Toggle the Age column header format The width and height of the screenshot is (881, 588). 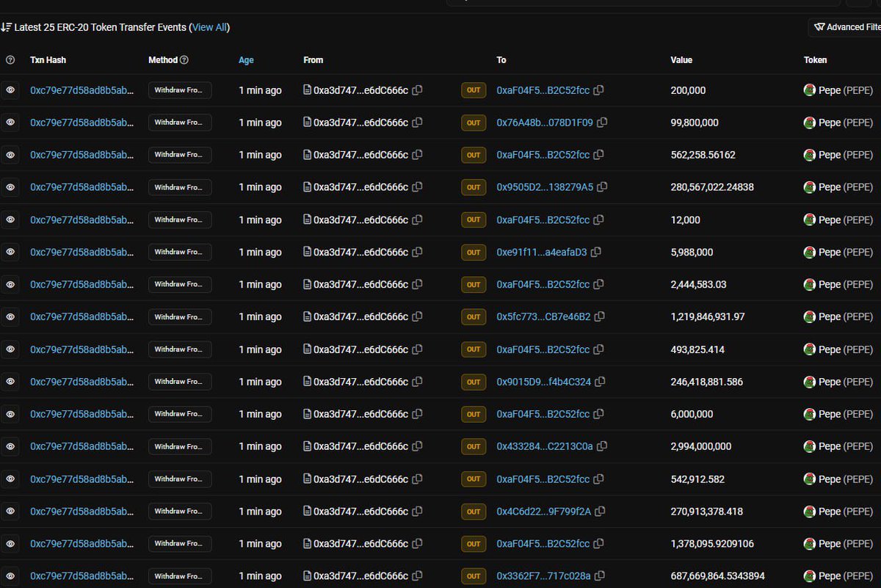(x=246, y=60)
